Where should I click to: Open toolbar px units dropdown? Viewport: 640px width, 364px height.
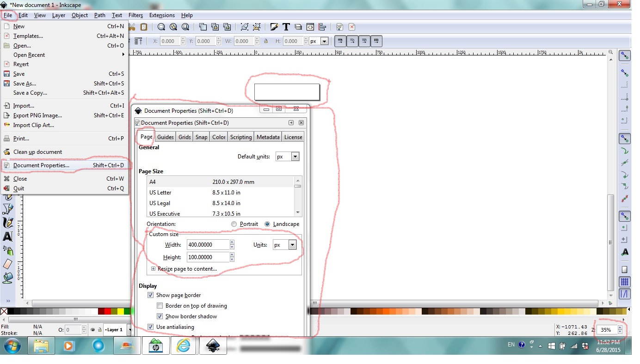[x=319, y=41]
